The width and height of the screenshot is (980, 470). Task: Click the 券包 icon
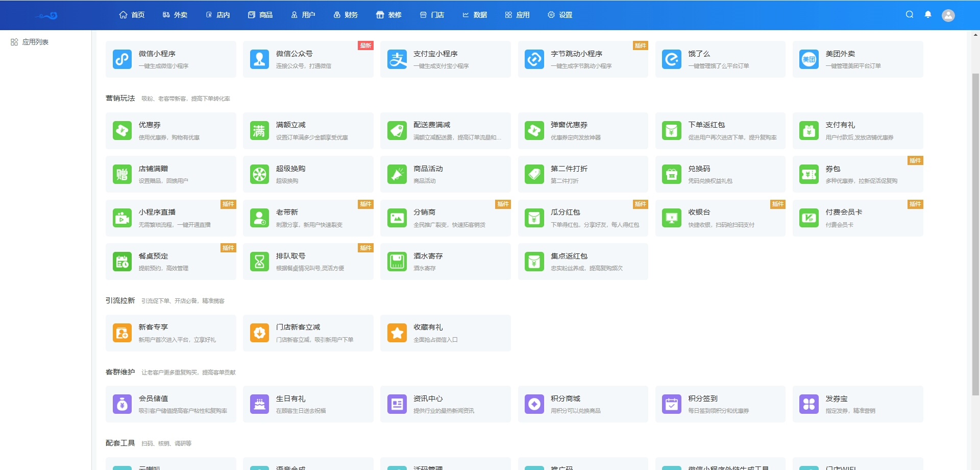pos(809,174)
